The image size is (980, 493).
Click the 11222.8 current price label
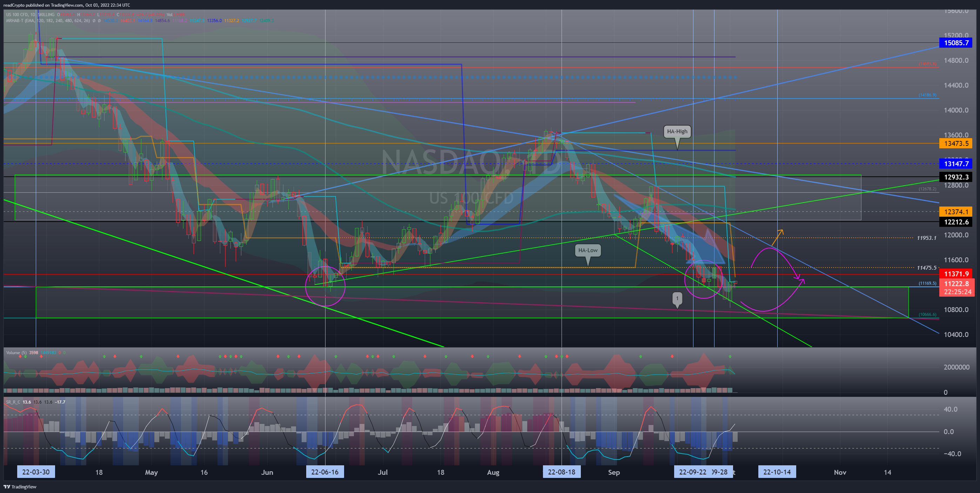pos(956,284)
